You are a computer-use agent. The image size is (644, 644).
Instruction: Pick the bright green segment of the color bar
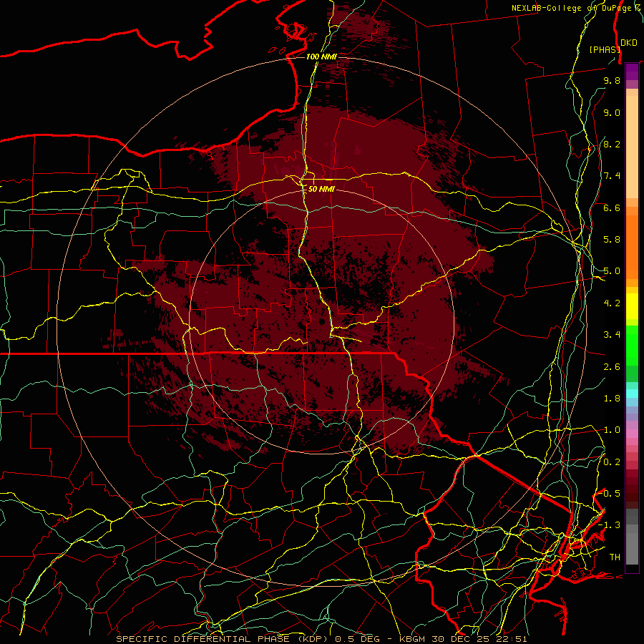coord(632,345)
